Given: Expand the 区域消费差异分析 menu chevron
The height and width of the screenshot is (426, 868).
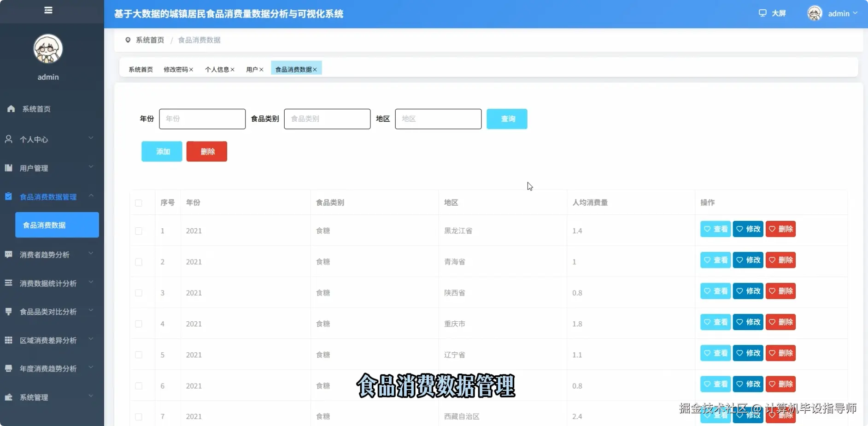Looking at the screenshot, I should 91,339.
